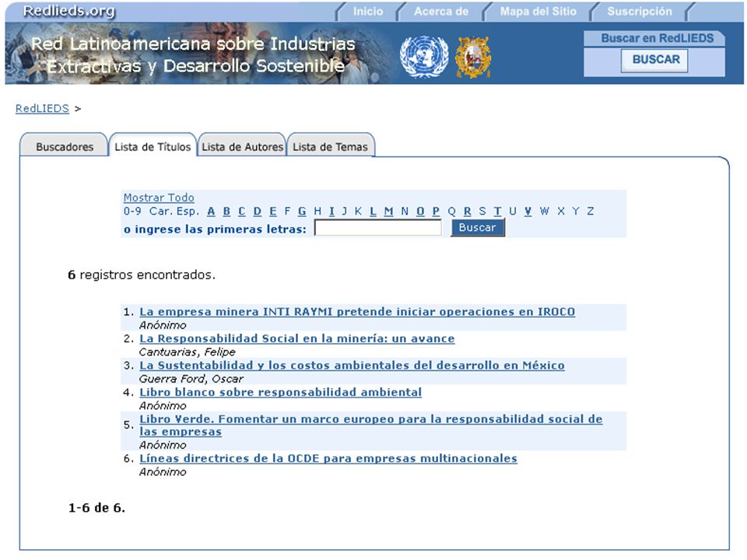Switch to the Lista de Autores tab
The height and width of the screenshot is (560, 747).
pos(242,147)
